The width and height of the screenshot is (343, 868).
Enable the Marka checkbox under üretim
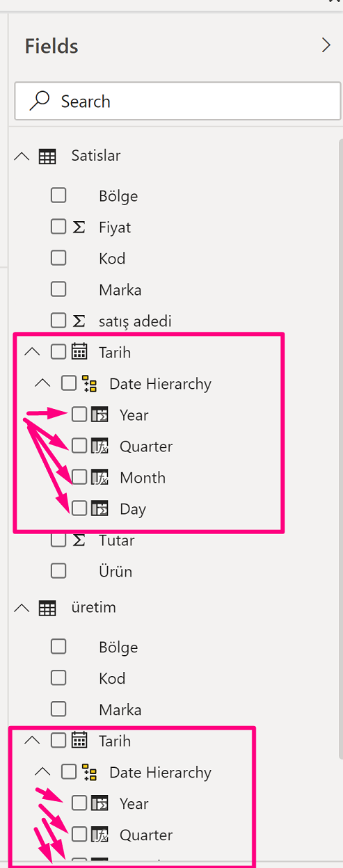(58, 709)
